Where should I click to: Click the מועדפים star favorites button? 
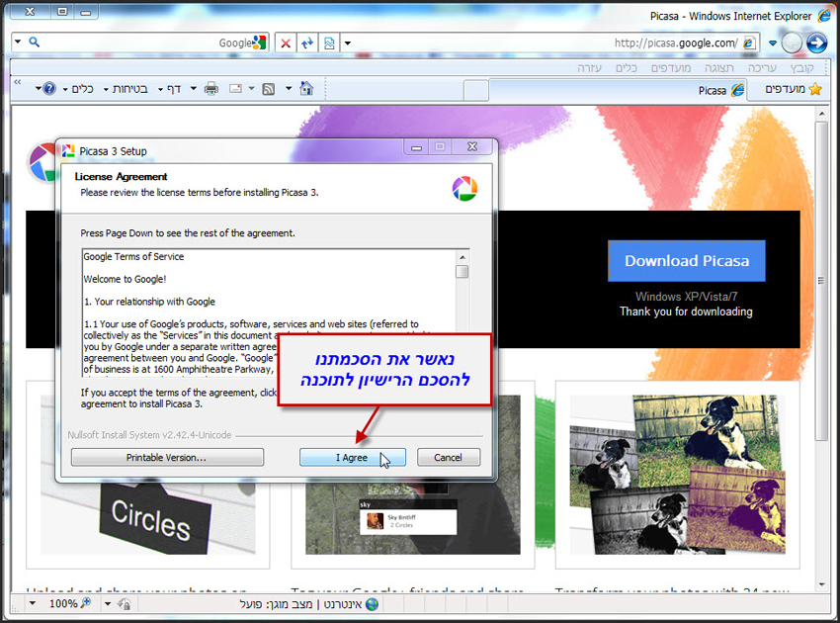tap(793, 89)
